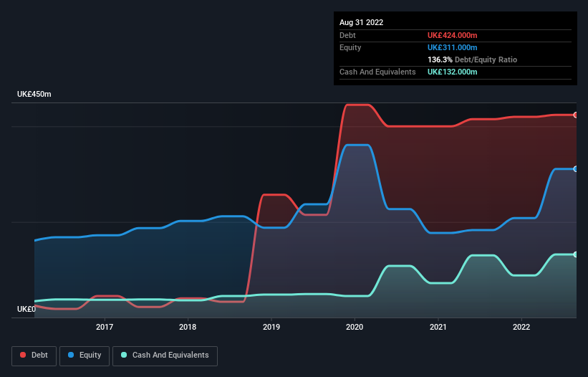This screenshot has height=377, width=588.
Task: Toggle the Equity legend button
Action: tap(85, 355)
